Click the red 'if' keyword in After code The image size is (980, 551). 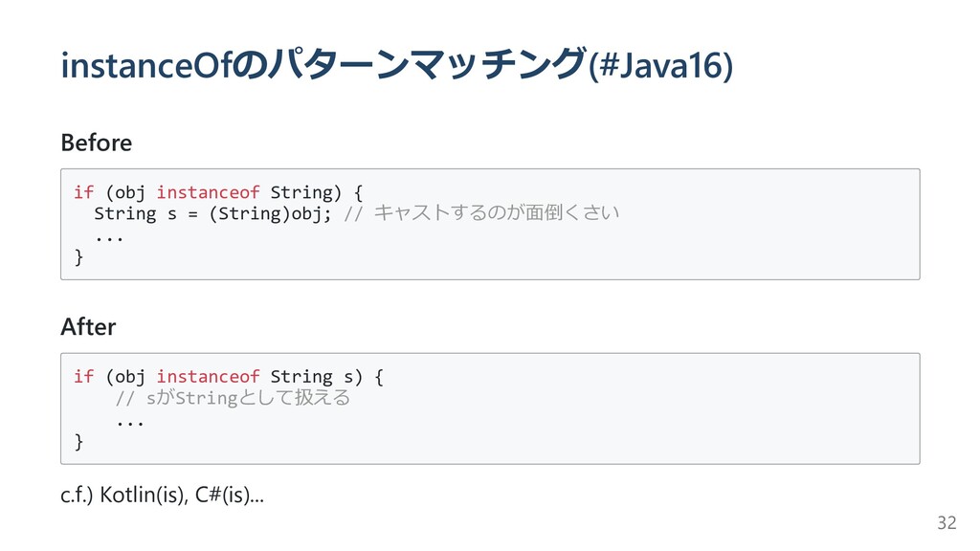pyautogui.click(x=84, y=377)
